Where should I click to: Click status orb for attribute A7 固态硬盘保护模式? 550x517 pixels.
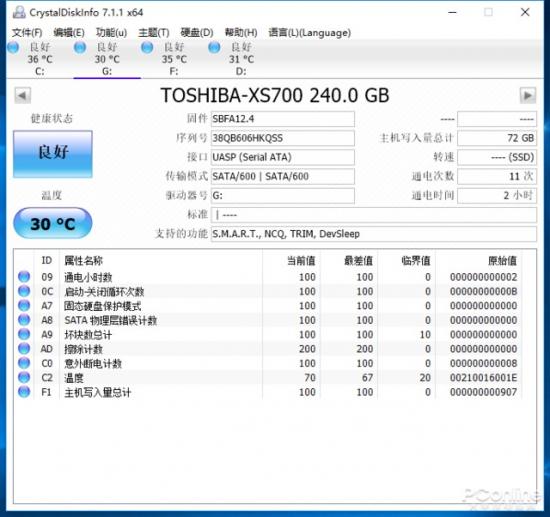coord(24,305)
